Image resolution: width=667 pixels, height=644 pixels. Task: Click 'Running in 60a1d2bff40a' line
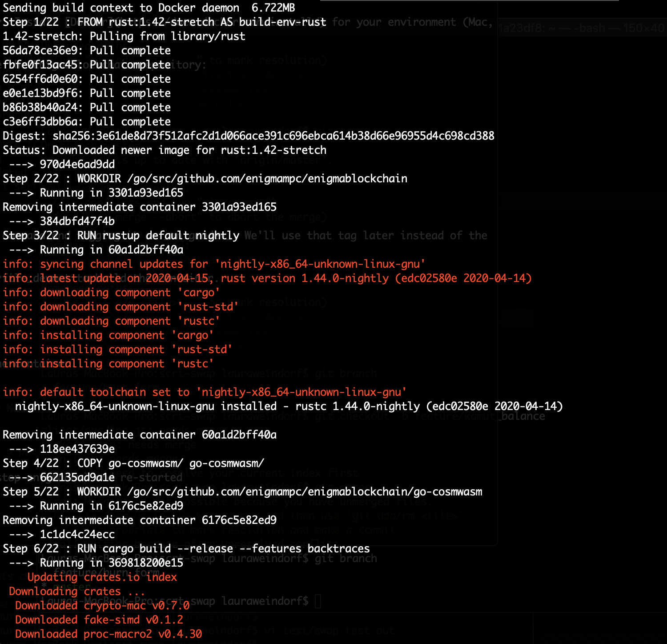pyautogui.click(x=96, y=250)
